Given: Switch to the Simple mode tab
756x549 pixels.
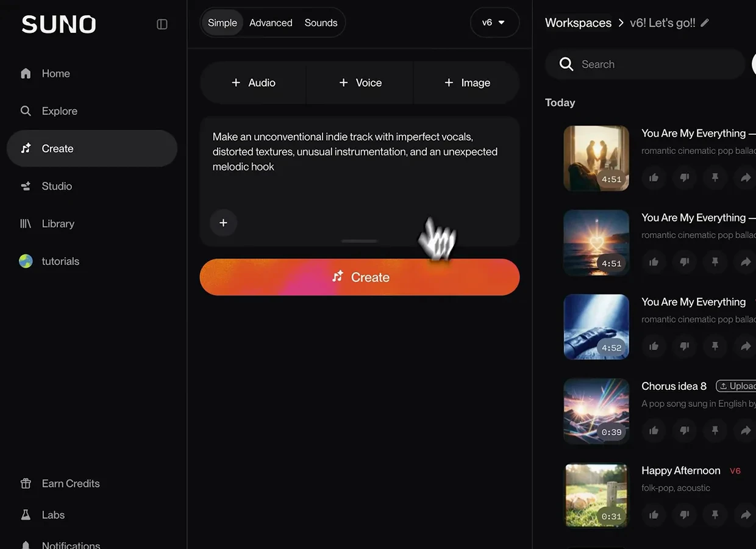Looking at the screenshot, I should (x=223, y=23).
